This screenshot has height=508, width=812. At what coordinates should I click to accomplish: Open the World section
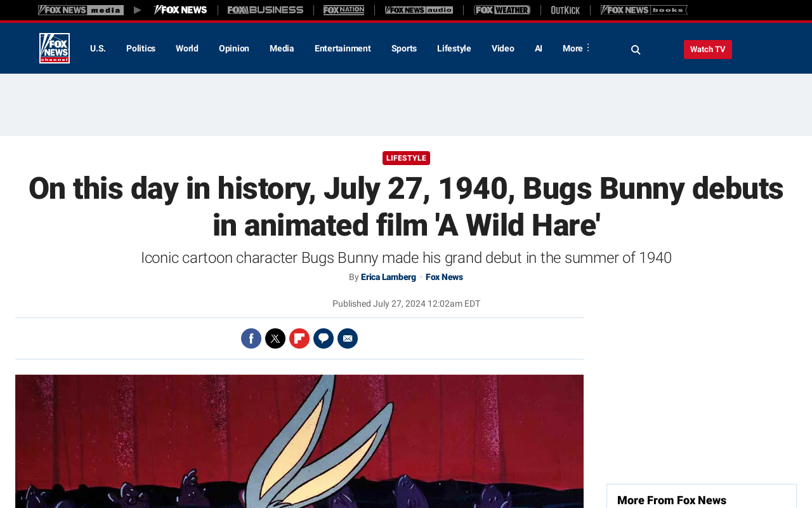tap(187, 48)
